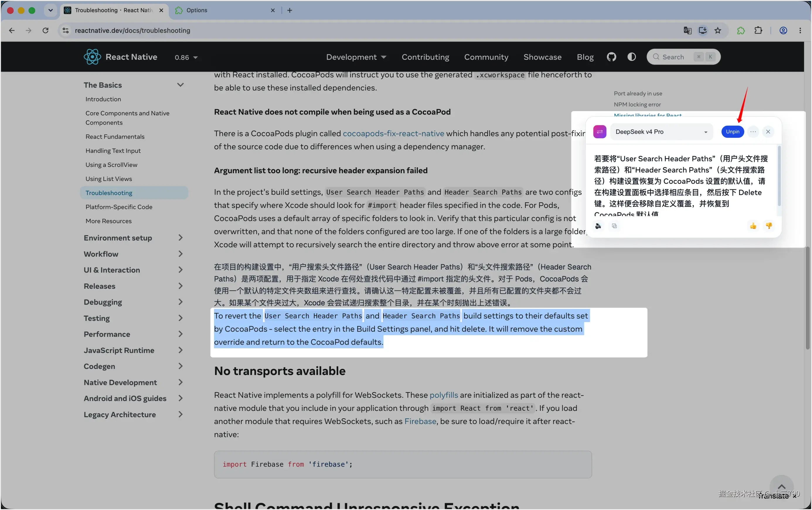Open the Extensions puzzle icon in toolbar
The height and width of the screenshot is (510, 812).
point(758,30)
